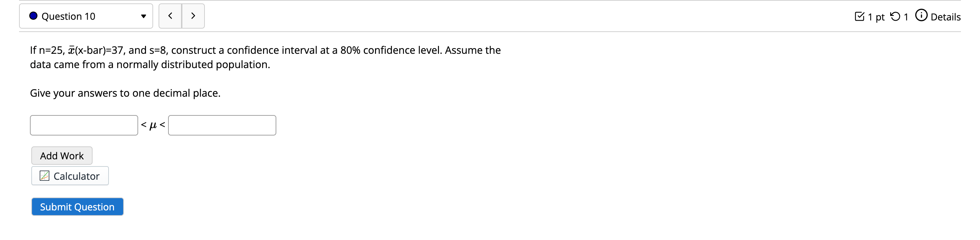Click the graph icon on Calculator button
Image resolution: width=980 pixels, height=240 pixels.
(x=44, y=176)
